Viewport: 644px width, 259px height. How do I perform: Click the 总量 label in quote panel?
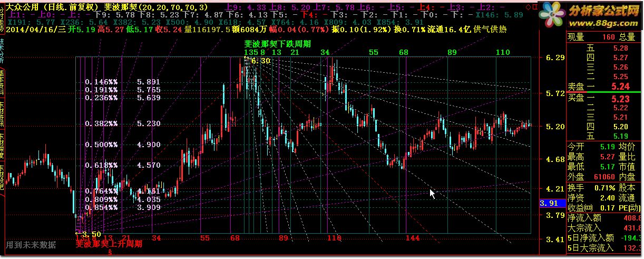coord(627,37)
